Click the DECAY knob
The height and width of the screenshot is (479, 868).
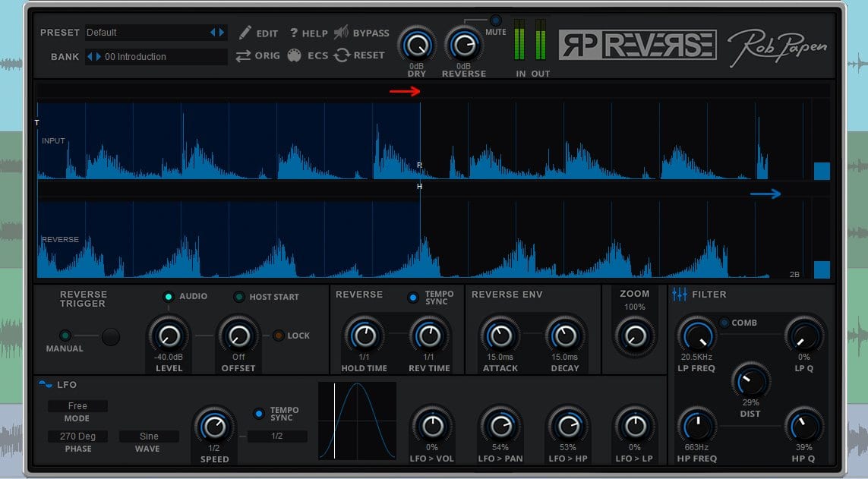(565, 336)
